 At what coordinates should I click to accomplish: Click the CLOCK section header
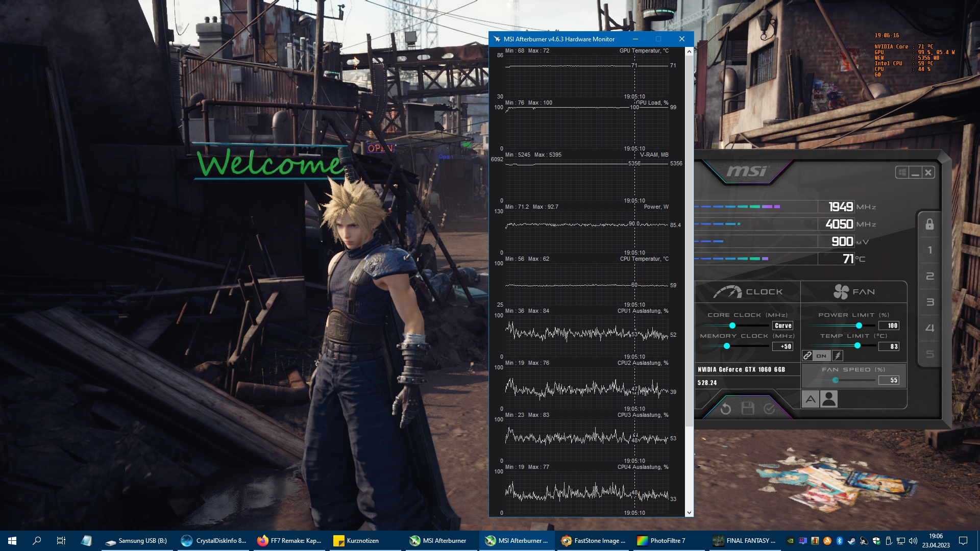(x=748, y=292)
